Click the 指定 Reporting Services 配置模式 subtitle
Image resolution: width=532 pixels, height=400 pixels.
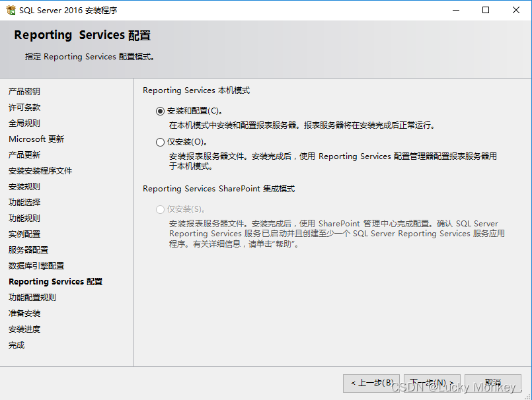tap(90, 57)
